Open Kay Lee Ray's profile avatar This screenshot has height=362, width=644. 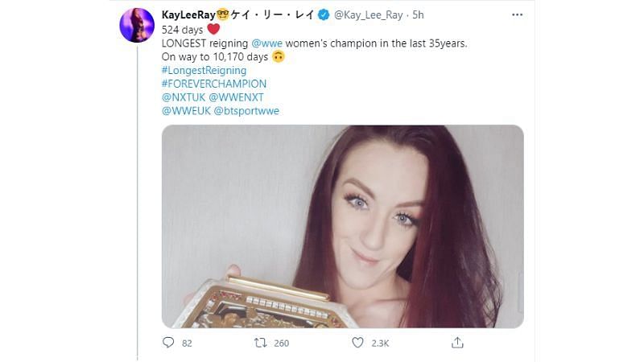point(137,25)
